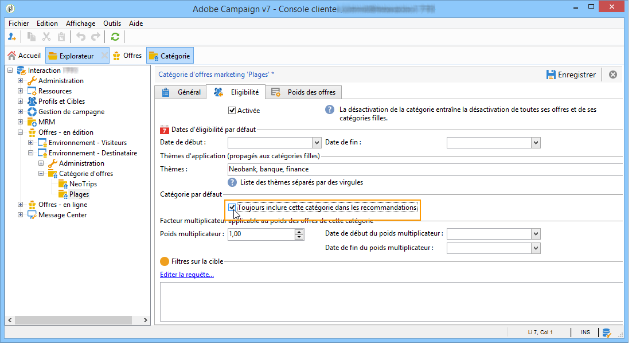The height and width of the screenshot is (356, 644).
Task: Expand Environnement - Visiteurs node
Action: point(30,143)
